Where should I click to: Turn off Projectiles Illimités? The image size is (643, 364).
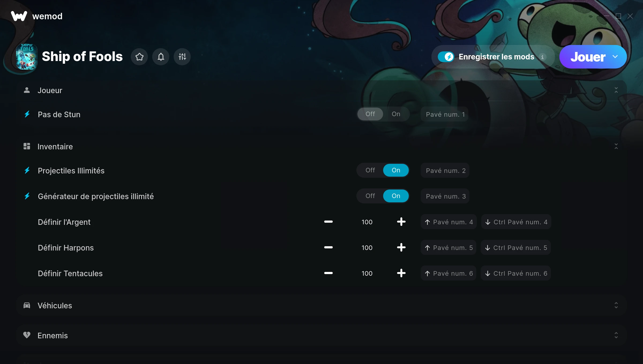(370, 170)
